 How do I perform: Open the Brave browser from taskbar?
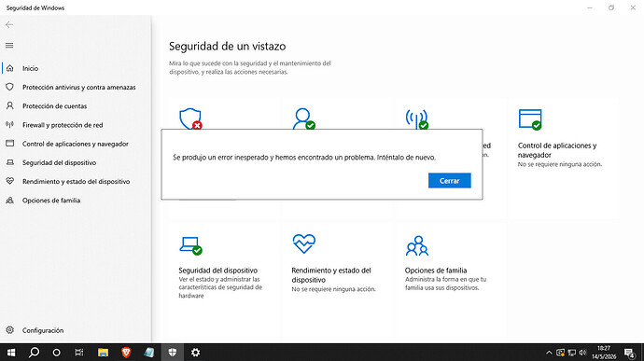pyautogui.click(x=126, y=353)
